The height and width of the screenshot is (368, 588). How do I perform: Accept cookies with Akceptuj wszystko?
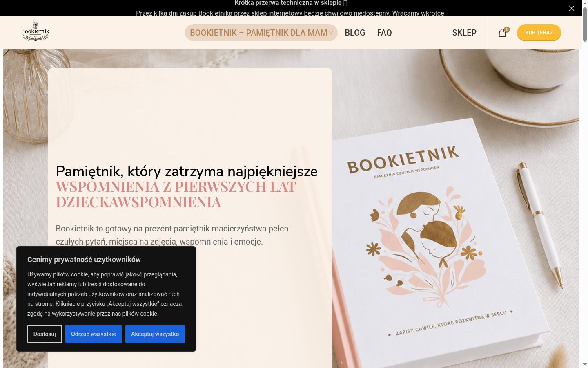[x=155, y=334]
